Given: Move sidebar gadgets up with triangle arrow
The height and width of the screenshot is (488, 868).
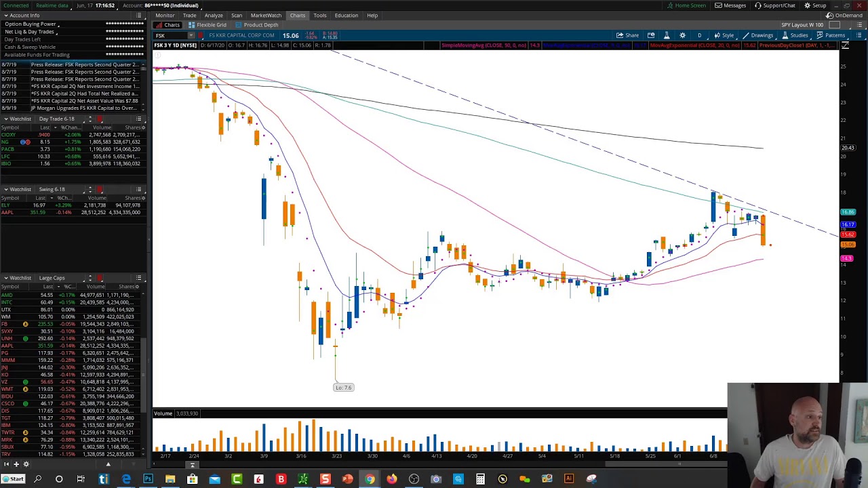Looking at the screenshot, I should tap(108, 464).
